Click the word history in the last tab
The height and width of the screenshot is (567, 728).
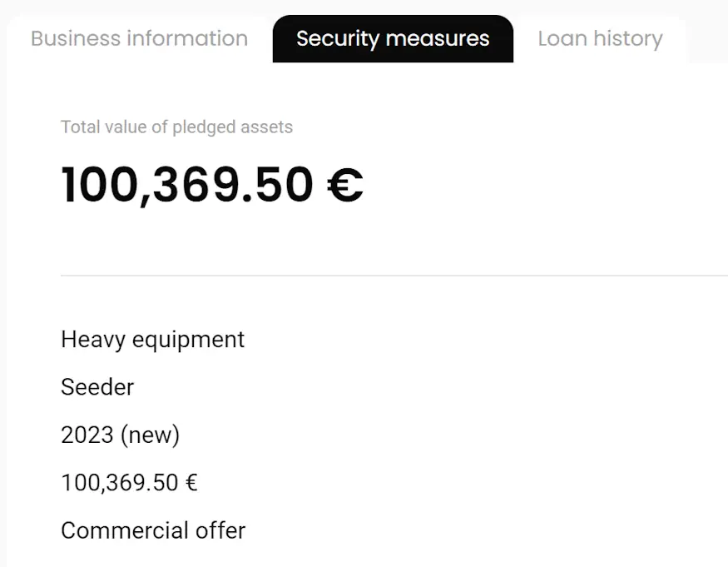pos(628,39)
